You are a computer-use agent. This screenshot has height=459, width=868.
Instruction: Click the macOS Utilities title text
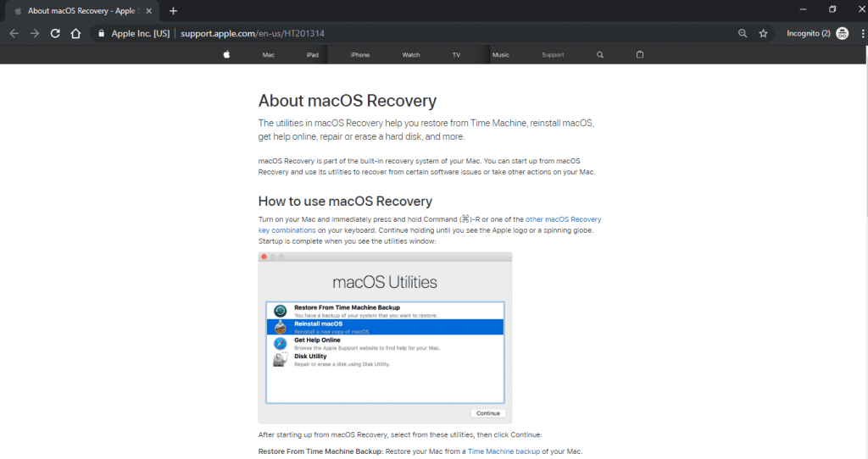(385, 282)
